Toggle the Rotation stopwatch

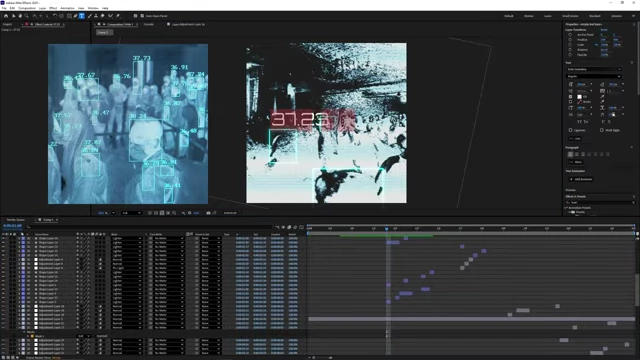570,50
